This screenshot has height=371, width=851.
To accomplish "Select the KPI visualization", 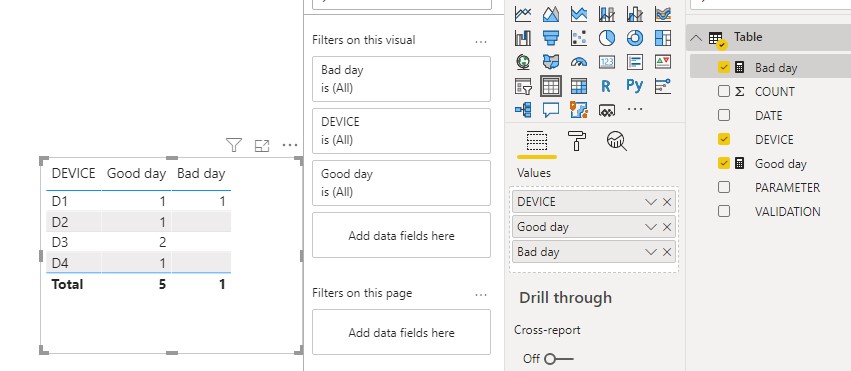I will tap(663, 62).
